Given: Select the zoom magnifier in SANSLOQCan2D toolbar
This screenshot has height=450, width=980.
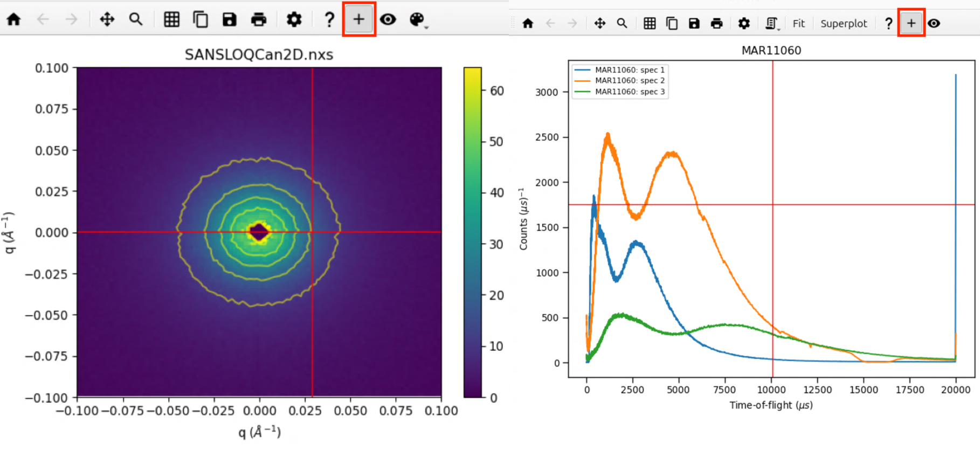Looking at the screenshot, I should (x=136, y=20).
